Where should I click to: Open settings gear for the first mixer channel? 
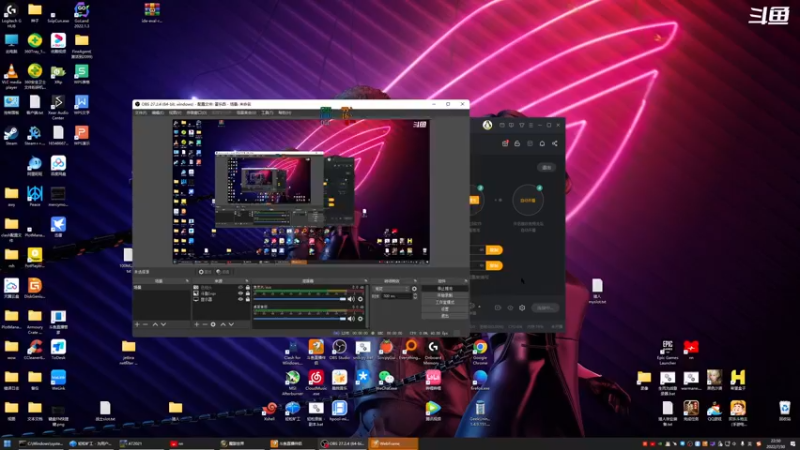(x=360, y=299)
